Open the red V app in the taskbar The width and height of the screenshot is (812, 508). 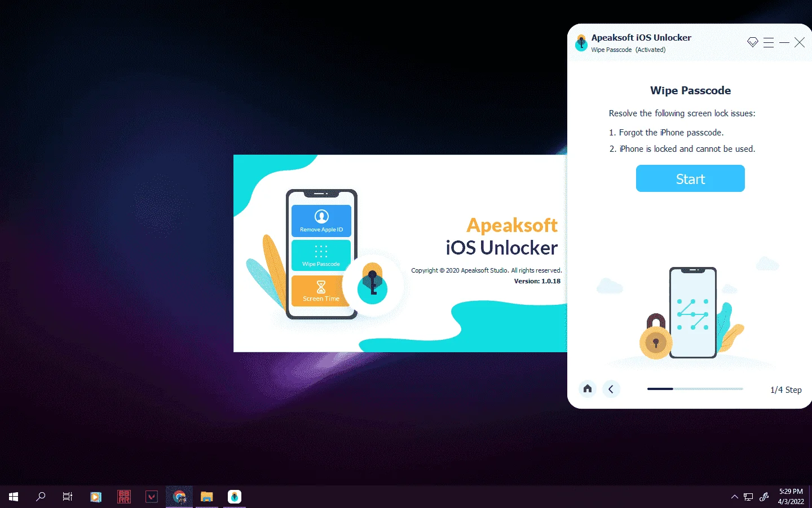coord(152,497)
